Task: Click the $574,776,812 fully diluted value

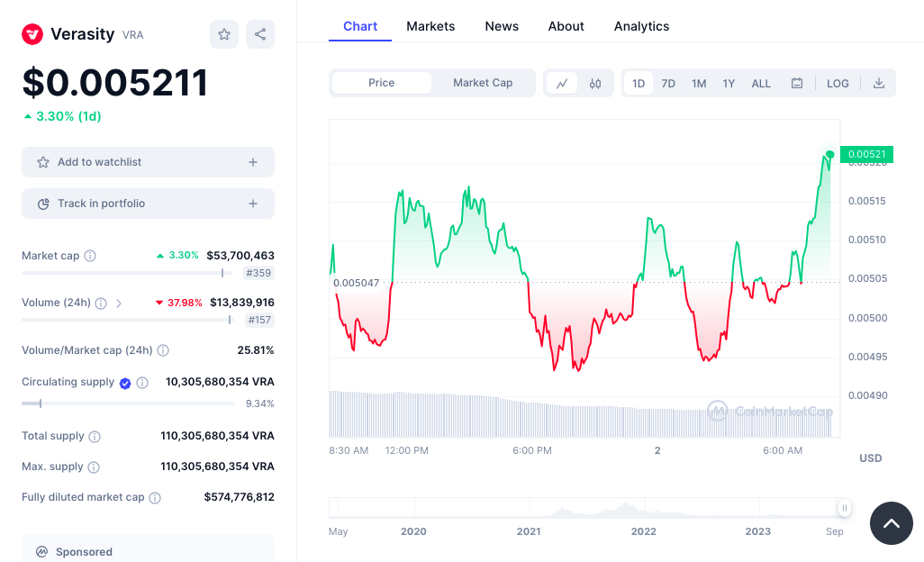Action: [x=240, y=497]
